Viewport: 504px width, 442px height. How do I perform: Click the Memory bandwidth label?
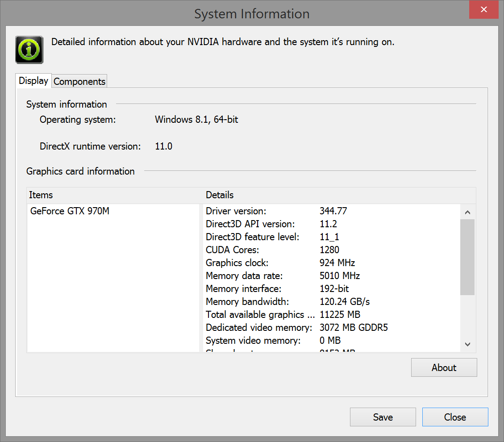coord(247,301)
